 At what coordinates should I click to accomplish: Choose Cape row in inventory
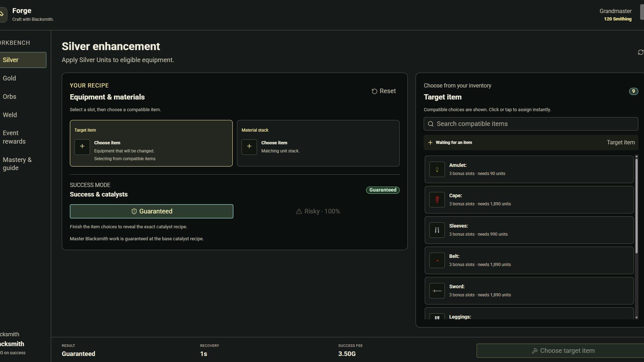tap(529, 200)
